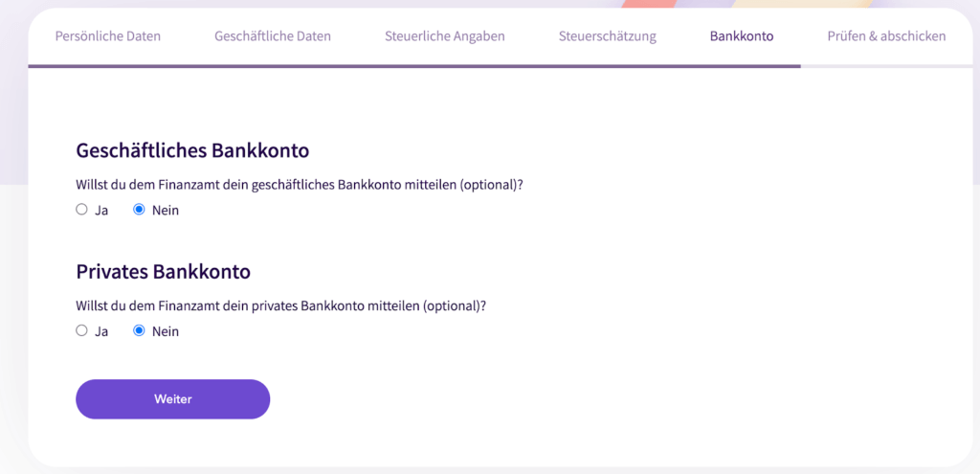
Task: Click the Privates Bankkonto heading
Action: [x=163, y=272]
